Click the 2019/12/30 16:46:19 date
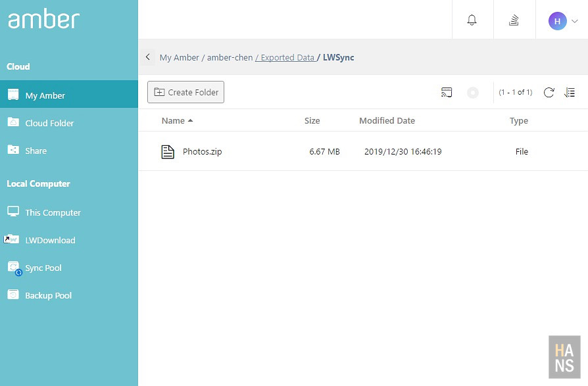Image resolution: width=588 pixels, height=386 pixels. pos(403,151)
